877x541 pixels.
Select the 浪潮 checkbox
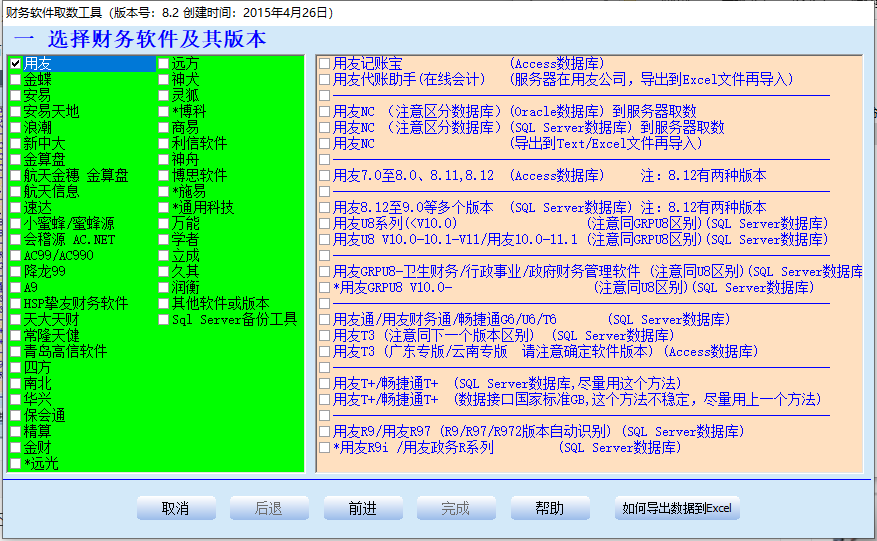(x=16, y=128)
